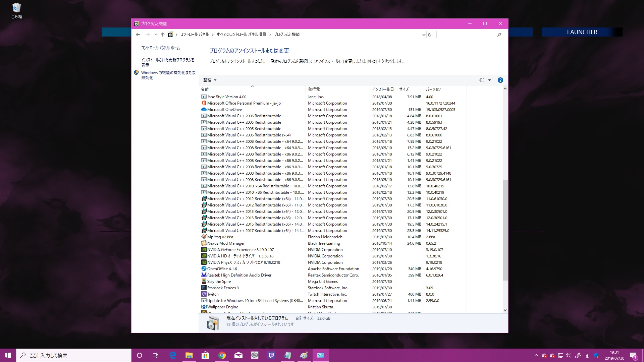
Task: Open Chrome from the taskbar
Action: click(222, 355)
